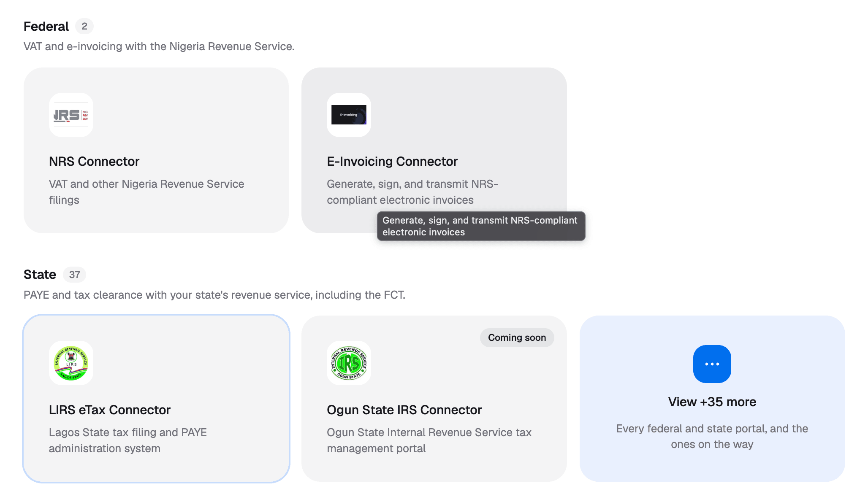Click 'Every federal and state portal' text
The height and width of the screenshot is (502, 868).
coord(712,436)
